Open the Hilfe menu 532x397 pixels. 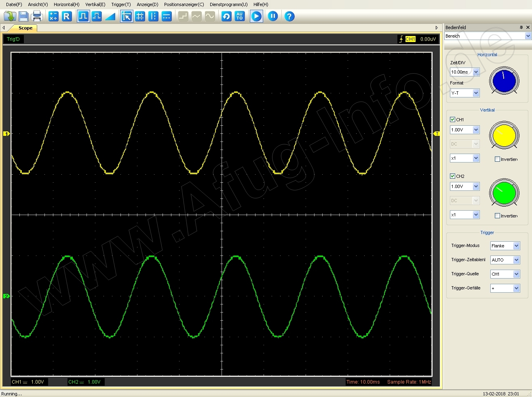(261, 4)
